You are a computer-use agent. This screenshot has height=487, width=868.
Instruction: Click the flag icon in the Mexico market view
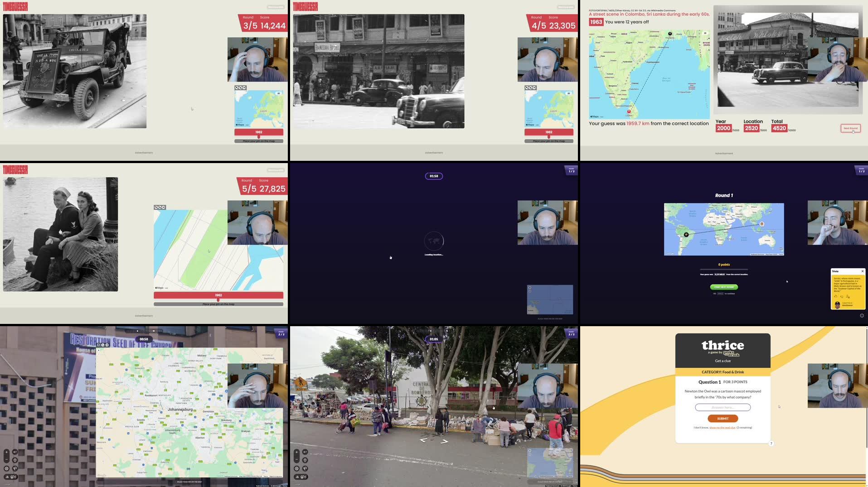pyautogui.click(x=305, y=468)
